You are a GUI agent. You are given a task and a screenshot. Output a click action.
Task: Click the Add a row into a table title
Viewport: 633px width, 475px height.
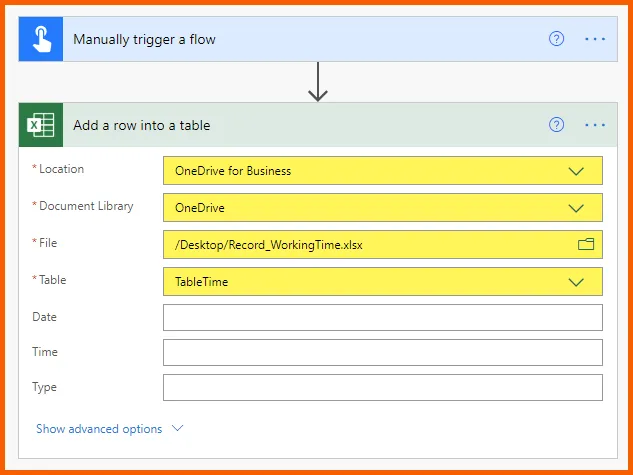point(141,126)
